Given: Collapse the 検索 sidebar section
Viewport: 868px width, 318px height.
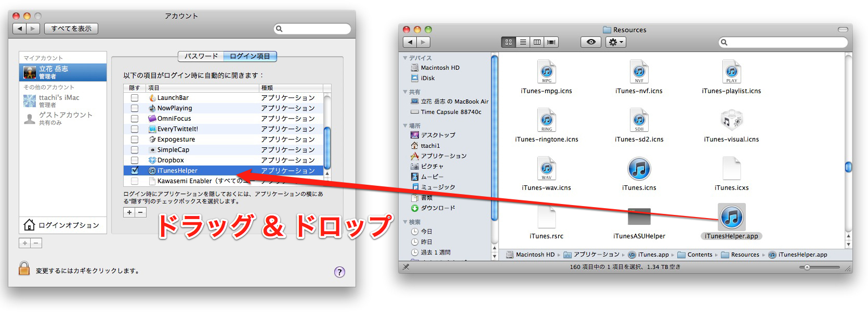Looking at the screenshot, I should 405,222.
